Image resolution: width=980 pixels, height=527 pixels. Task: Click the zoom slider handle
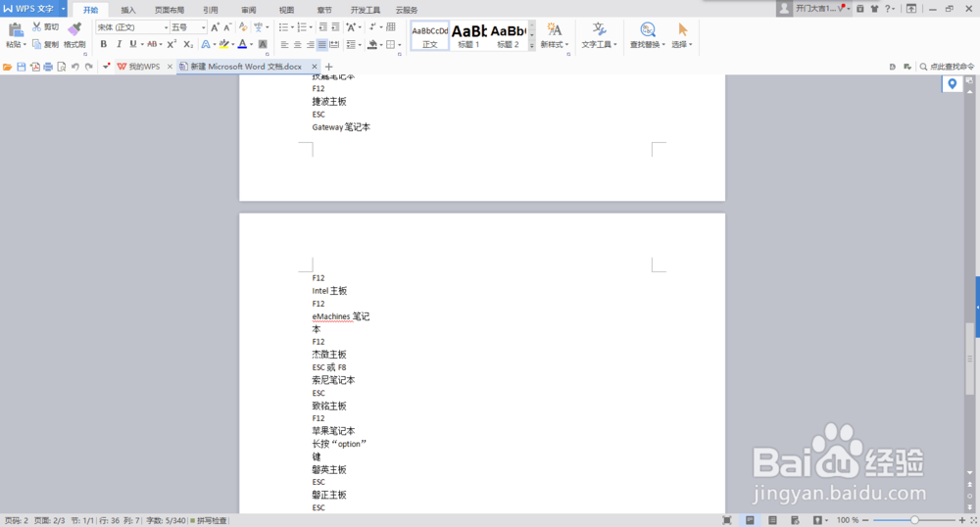click(914, 520)
